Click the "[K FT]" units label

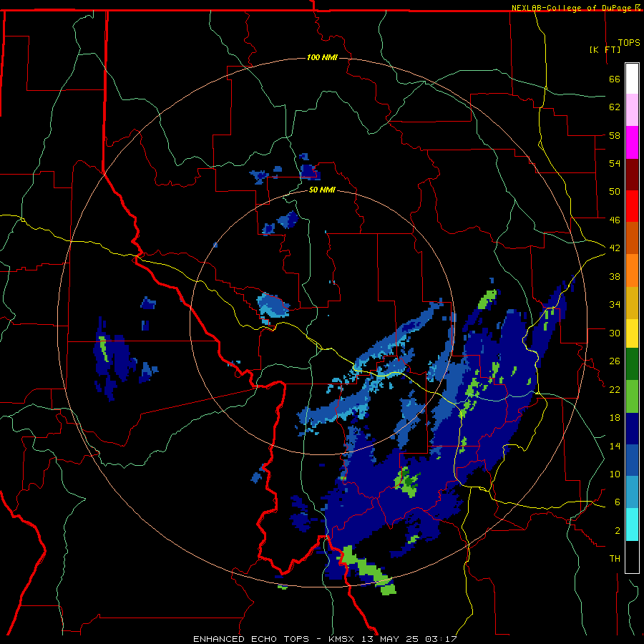pos(605,49)
